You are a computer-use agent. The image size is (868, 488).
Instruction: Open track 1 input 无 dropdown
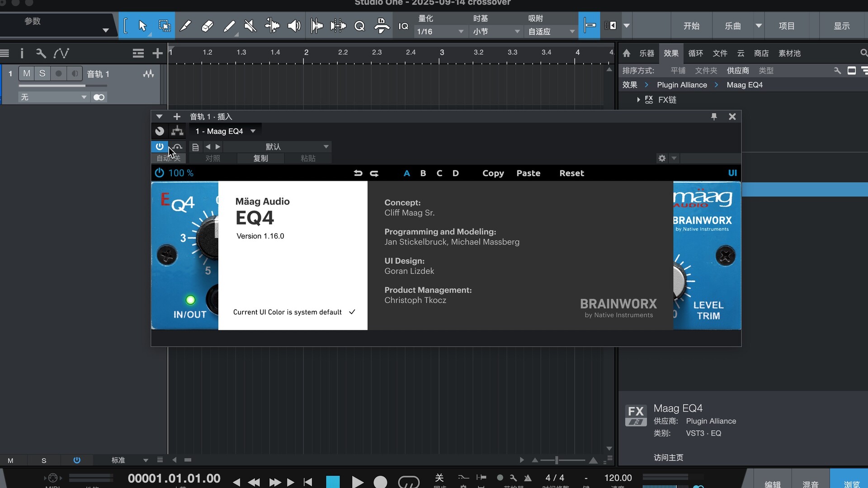(x=53, y=97)
